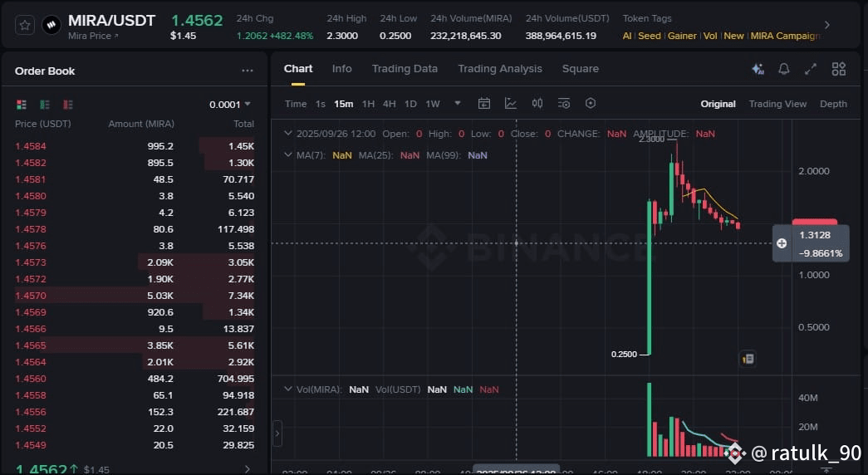Viewport: 868px width, 475px height.
Task: Click the AI token tag
Action: [x=626, y=36]
